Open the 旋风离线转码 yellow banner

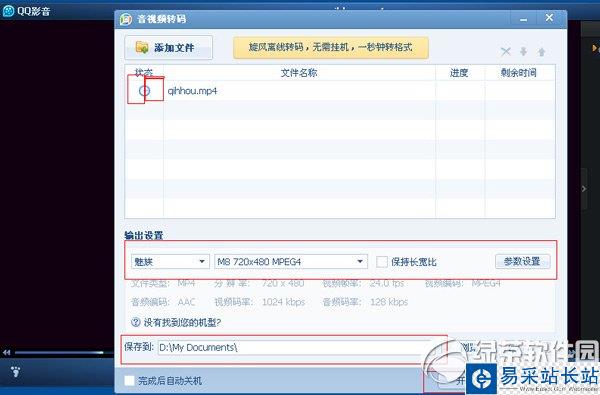click(331, 47)
